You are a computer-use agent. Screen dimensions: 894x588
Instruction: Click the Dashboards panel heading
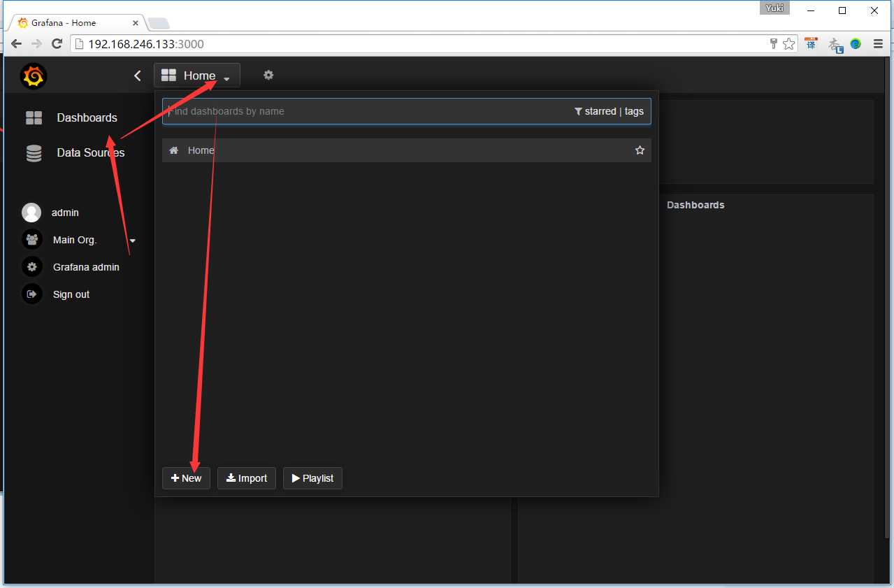[x=695, y=205]
